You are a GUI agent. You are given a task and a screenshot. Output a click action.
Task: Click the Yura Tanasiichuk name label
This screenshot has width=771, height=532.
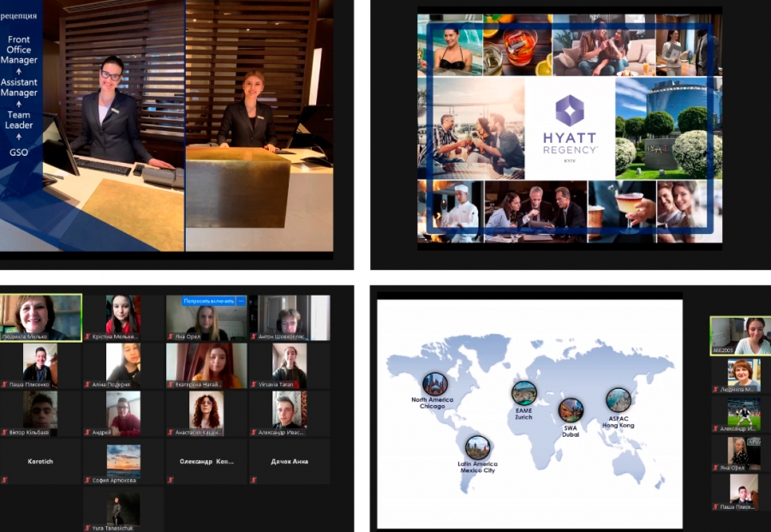tap(114, 528)
